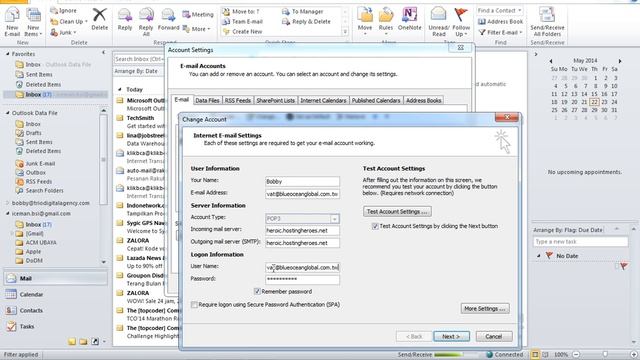Go to next month in calendar
Viewport: 640px width, 360px height.
point(620,61)
